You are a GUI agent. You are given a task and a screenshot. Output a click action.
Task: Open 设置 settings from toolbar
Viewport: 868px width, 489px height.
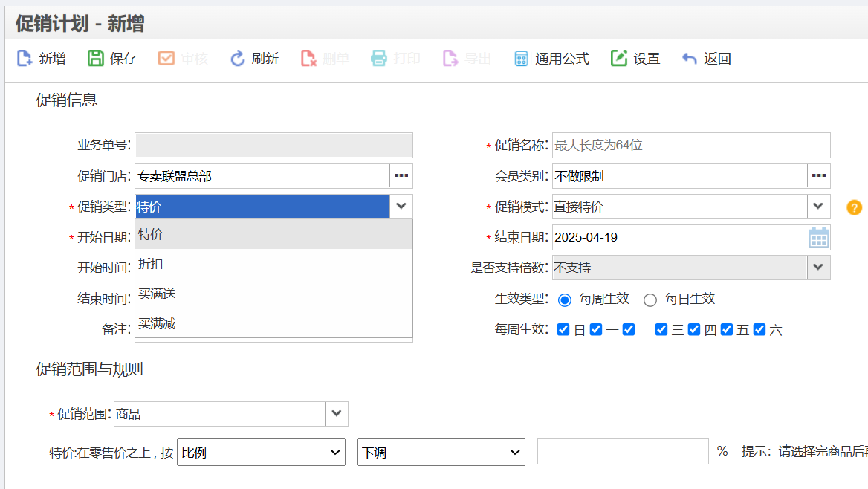click(619, 59)
